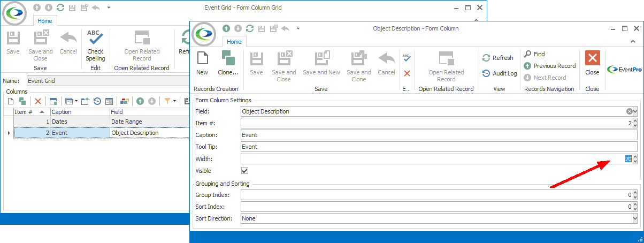Image resolution: width=644 pixels, height=243 pixels.
Task: Click the Caption column header
Action: 80,112
